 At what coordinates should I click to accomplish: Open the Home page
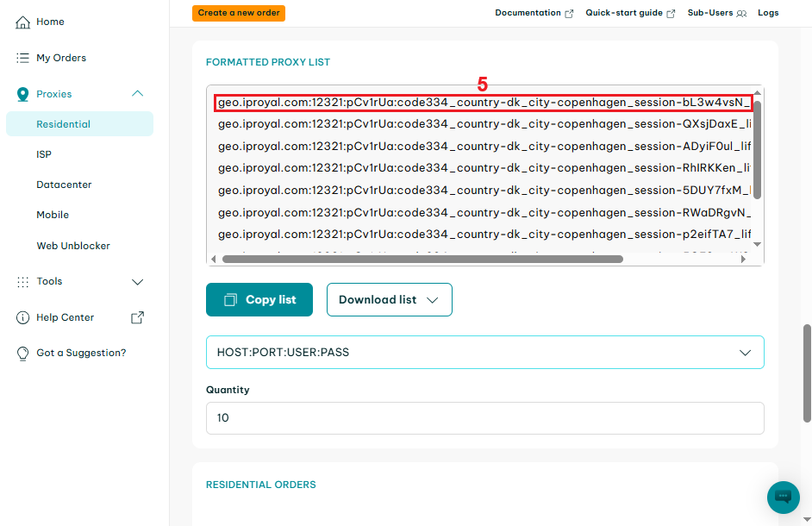tap(50, 22)
